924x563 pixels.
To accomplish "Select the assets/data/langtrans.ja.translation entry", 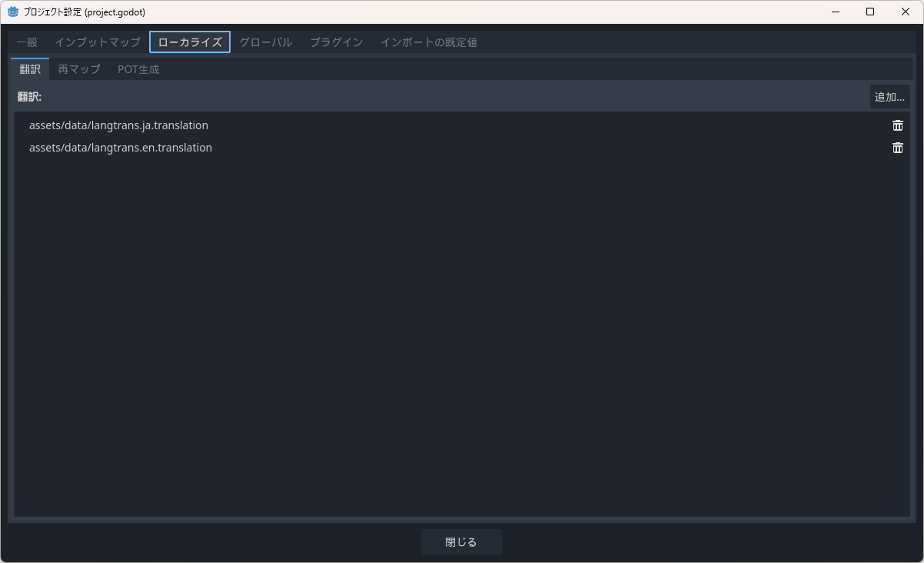I will click(x=118, y=125).
